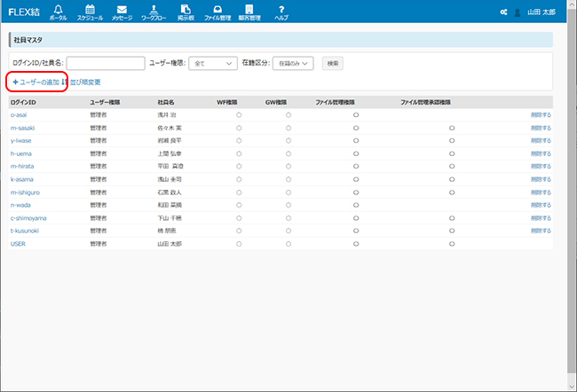Viewport: 577px width, 392px height.
Task: Click 削除する in the n-wada row
Action: coord(541,205)
